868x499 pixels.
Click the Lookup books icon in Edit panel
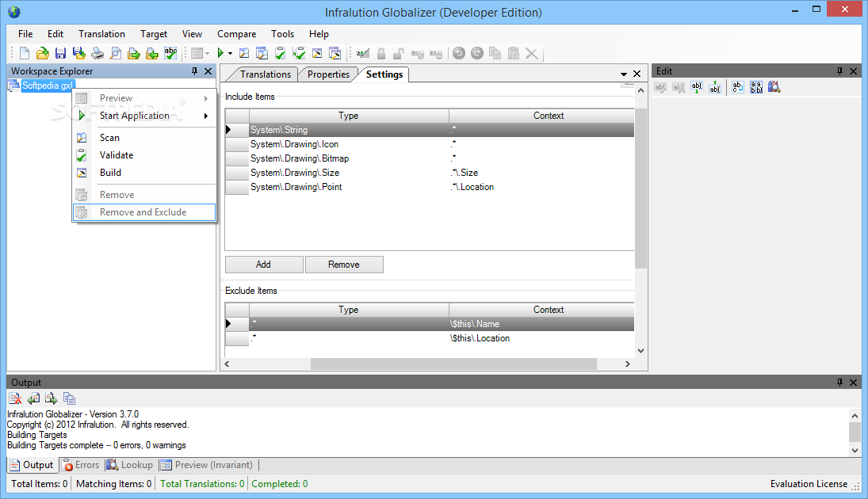pyautogui.click(x=774, y=87)
